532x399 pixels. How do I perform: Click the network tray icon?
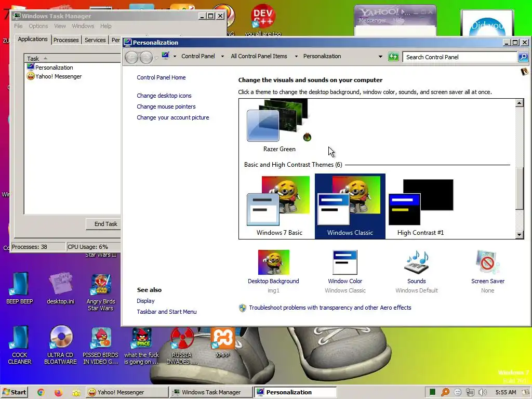pos(470,392)
